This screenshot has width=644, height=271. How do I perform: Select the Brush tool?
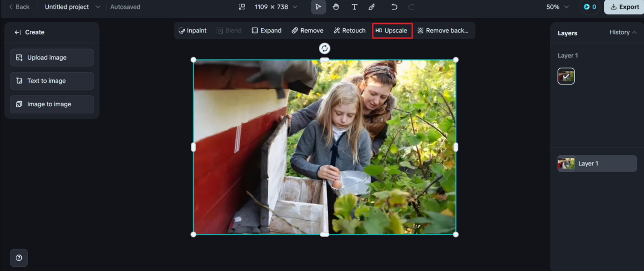coord(372,7)
